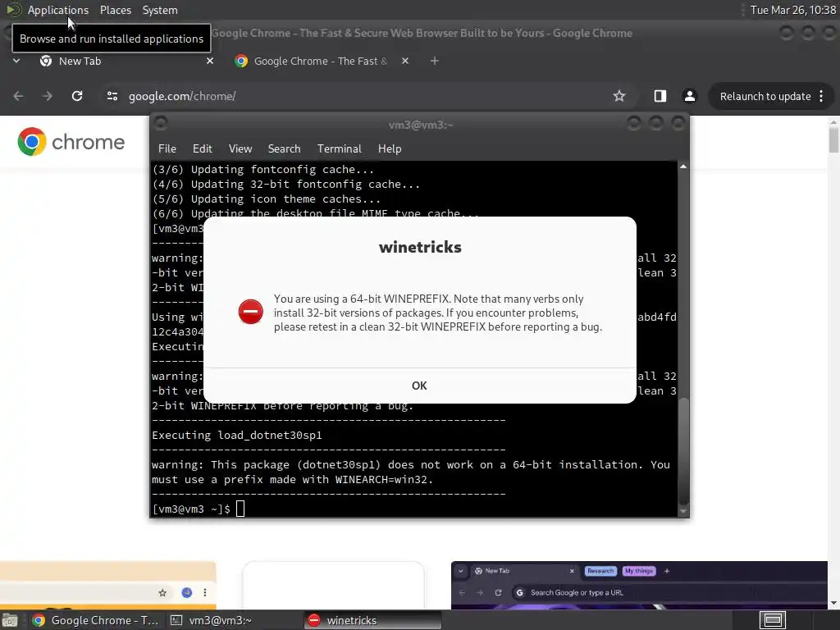
Task: Click 'Executing load_dotnet30sp1' text in terminal
Action: click(x=237, y=435)
